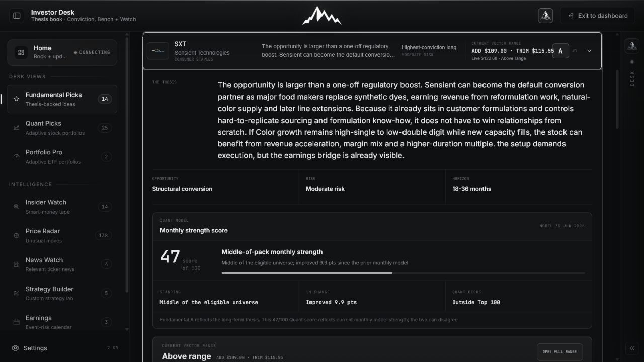
Task: Click the chart icon for Quant Picks
Action: click(17, 128)
